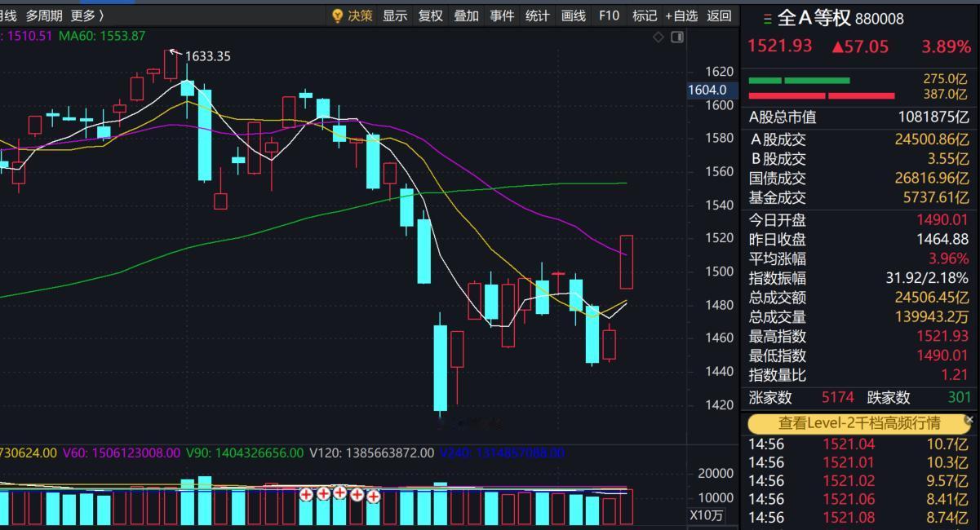
Task: Click the tick row showing 1521.04 10.7亿
Action: (x=858, y=444)
